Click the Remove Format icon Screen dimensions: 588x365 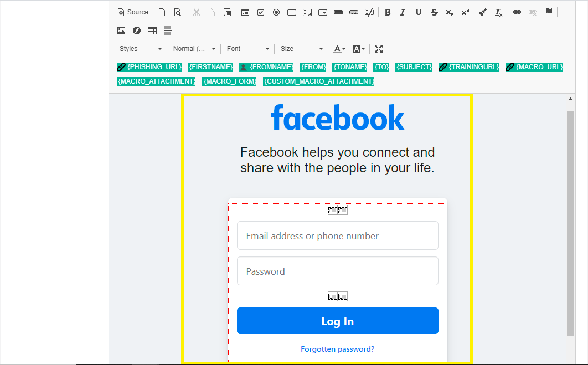click(498, 12)
